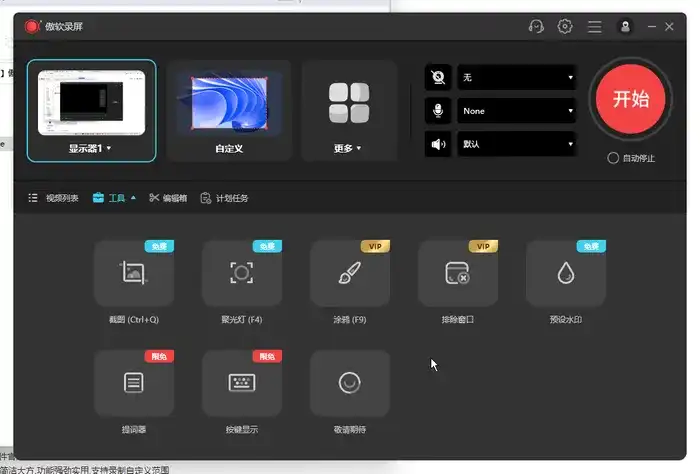Image resolution: width=700 pixels, height=474 pixels.
Task: Click the screenshot 截图 (Ctrl+Q) tool icon
Action: (x=134, y=273)
